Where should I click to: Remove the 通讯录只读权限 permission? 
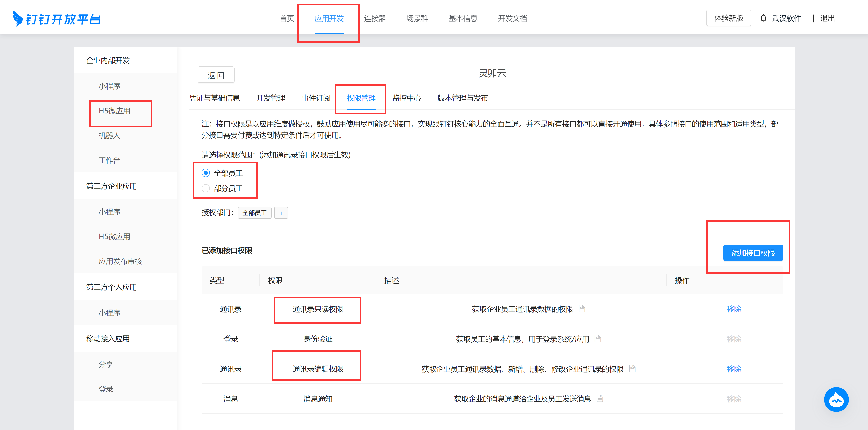(734, 309)
